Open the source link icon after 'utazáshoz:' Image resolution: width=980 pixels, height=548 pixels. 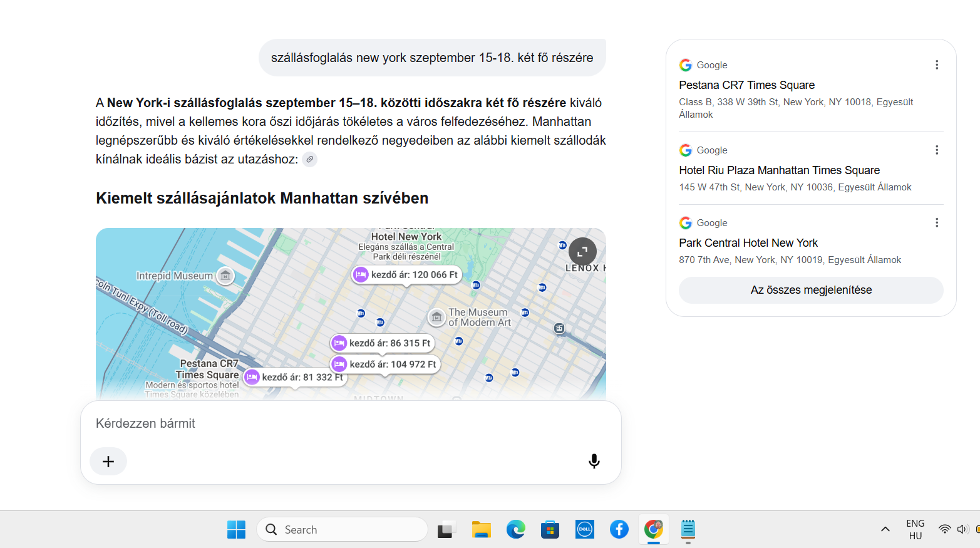pos(309,160)
